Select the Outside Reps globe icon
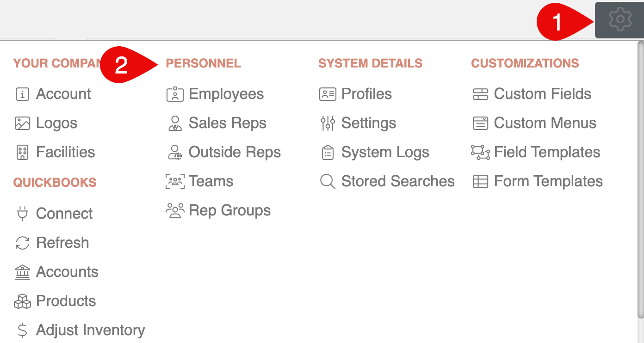644x343 pixels. click(175, 153)
